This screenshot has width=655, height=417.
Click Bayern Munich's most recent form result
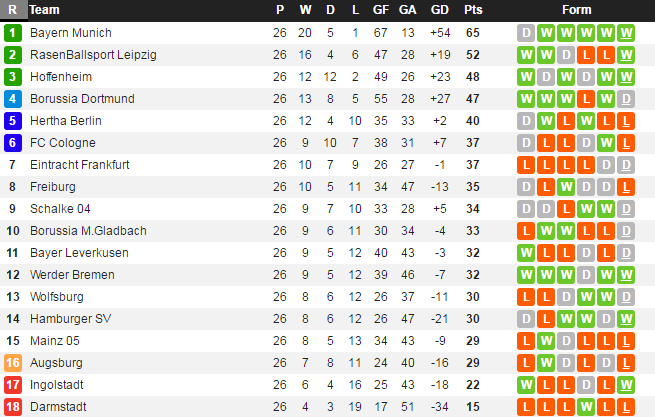(x=625, y=33)
